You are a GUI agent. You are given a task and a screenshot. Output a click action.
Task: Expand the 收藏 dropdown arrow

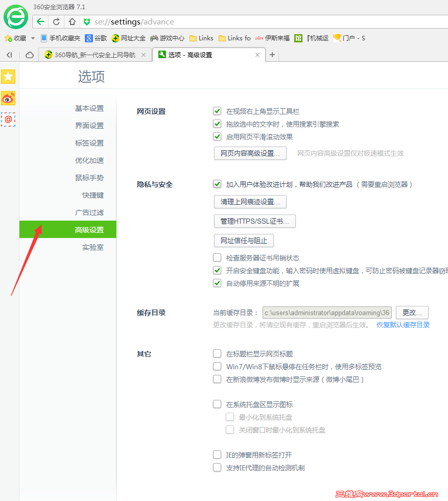click(33, 38)
